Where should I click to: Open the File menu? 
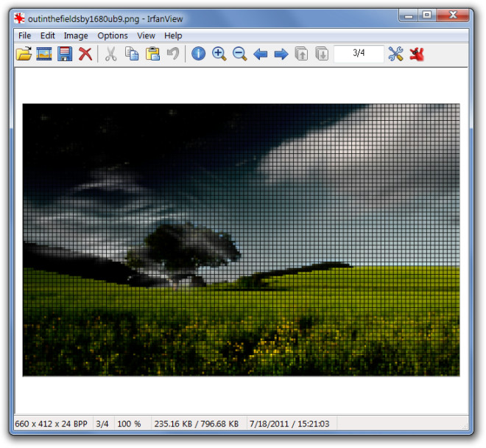click(x=24, y=35)
